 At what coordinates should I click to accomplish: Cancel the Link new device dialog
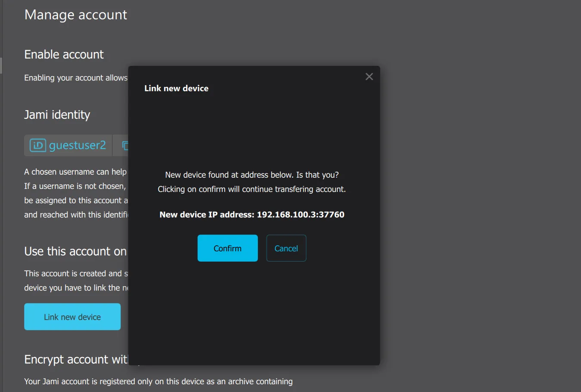point(286,248)
